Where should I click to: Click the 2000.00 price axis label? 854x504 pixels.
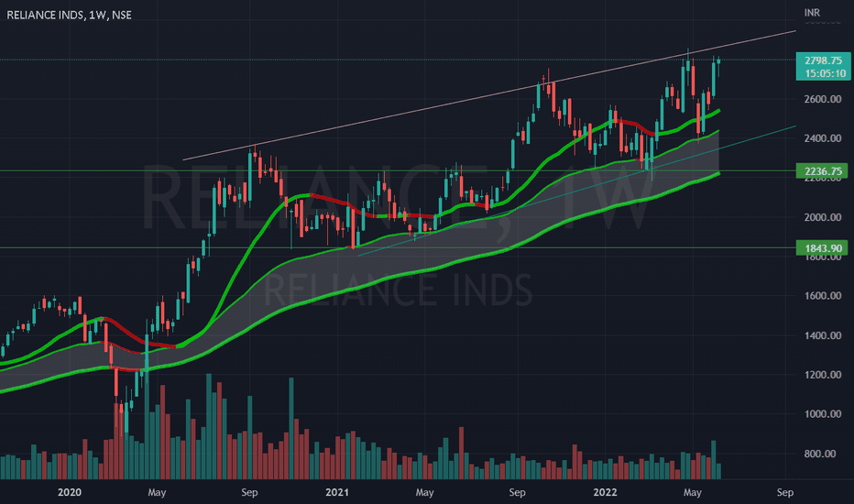[823, 217]
